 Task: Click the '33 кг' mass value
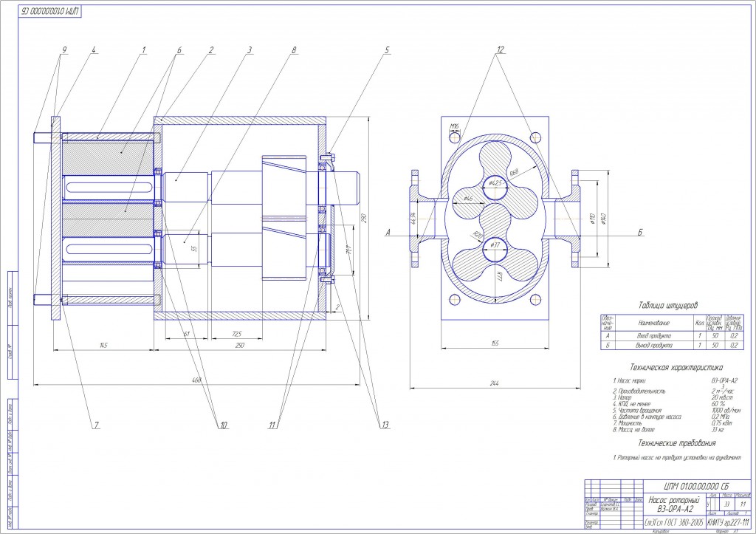(x=718, y=429)
